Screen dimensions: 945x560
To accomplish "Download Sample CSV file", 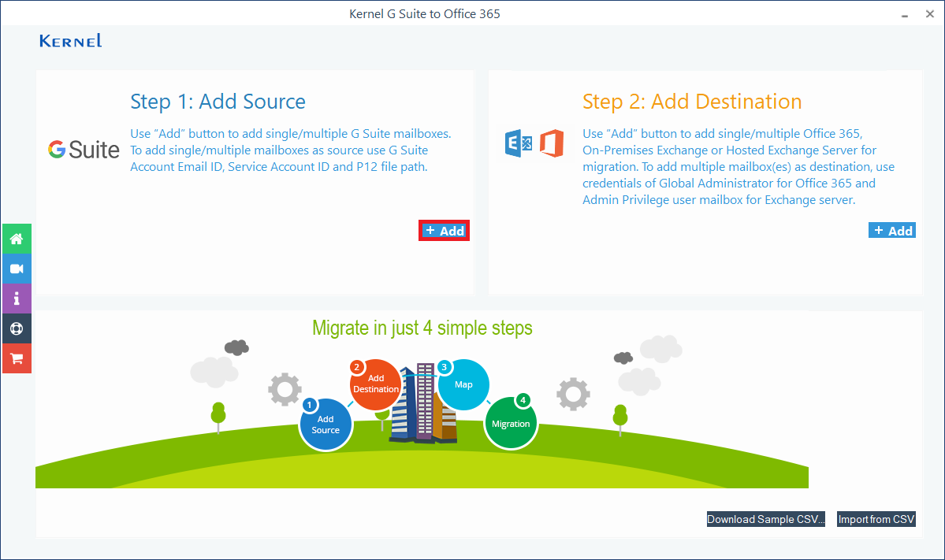I will click(x=765, y=519).
